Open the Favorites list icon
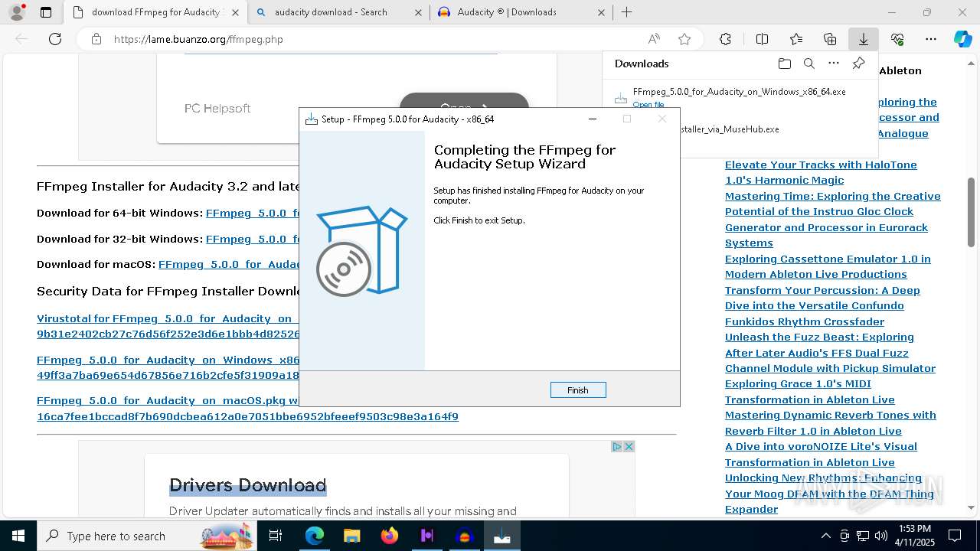This screenshot has width=980, height=551. [x=796, y=39]
